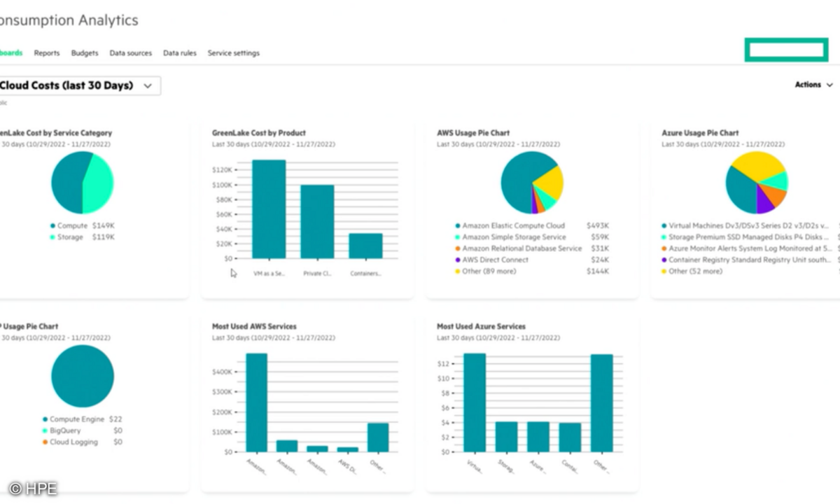Click the AWS Di... bar in AWS Services chart
Image resolution: width=840 pixels, height=504 pixels.
pos(347,449)
